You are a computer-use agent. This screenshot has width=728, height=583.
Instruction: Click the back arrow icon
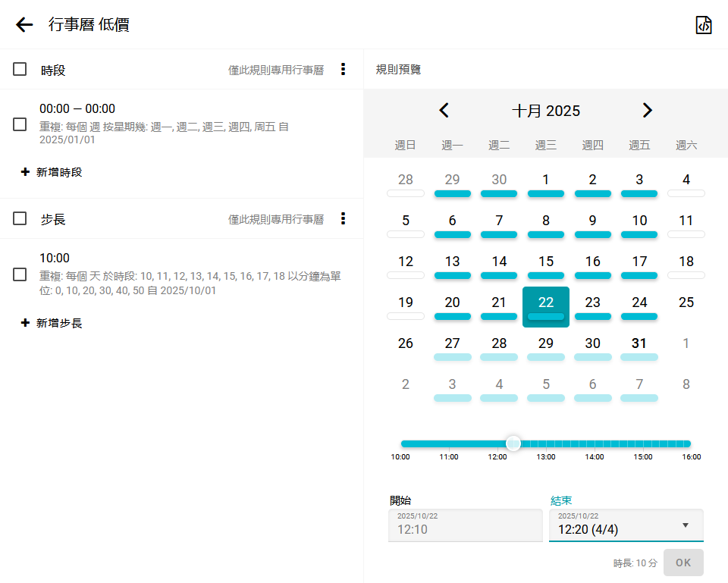[24, 24]
